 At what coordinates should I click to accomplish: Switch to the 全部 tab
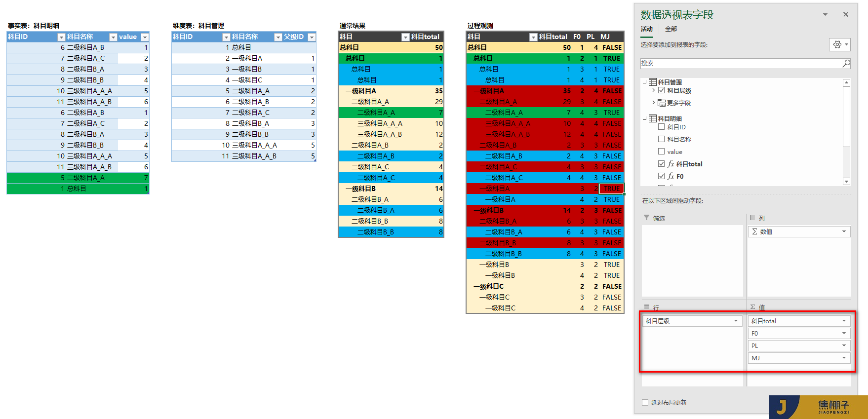pos(671,29)
